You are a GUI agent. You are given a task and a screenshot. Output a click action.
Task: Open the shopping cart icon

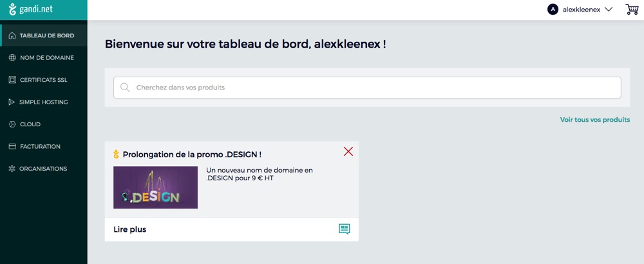point(632,9)
